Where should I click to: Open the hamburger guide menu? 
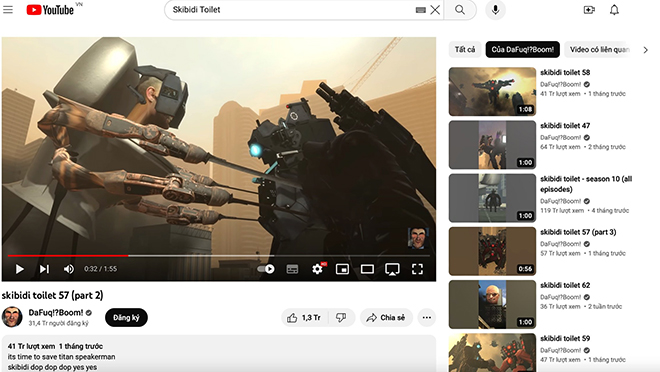click(x=8, y=9)
